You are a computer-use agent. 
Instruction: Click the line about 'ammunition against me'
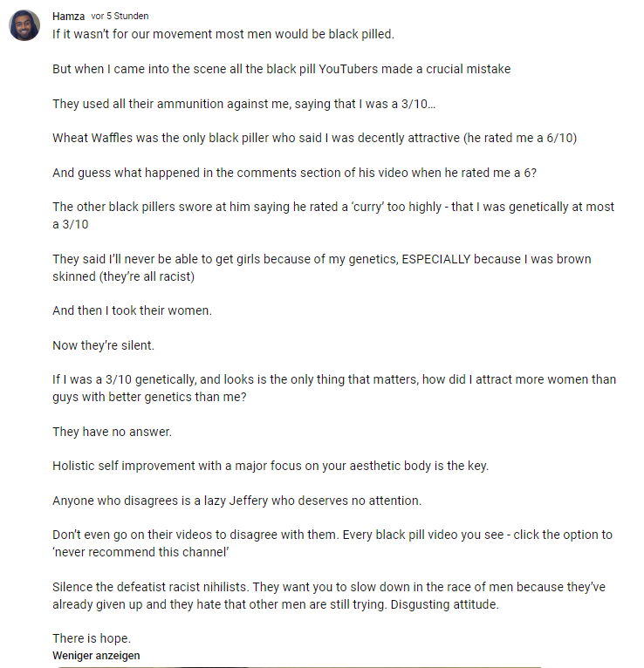[243, 104]
